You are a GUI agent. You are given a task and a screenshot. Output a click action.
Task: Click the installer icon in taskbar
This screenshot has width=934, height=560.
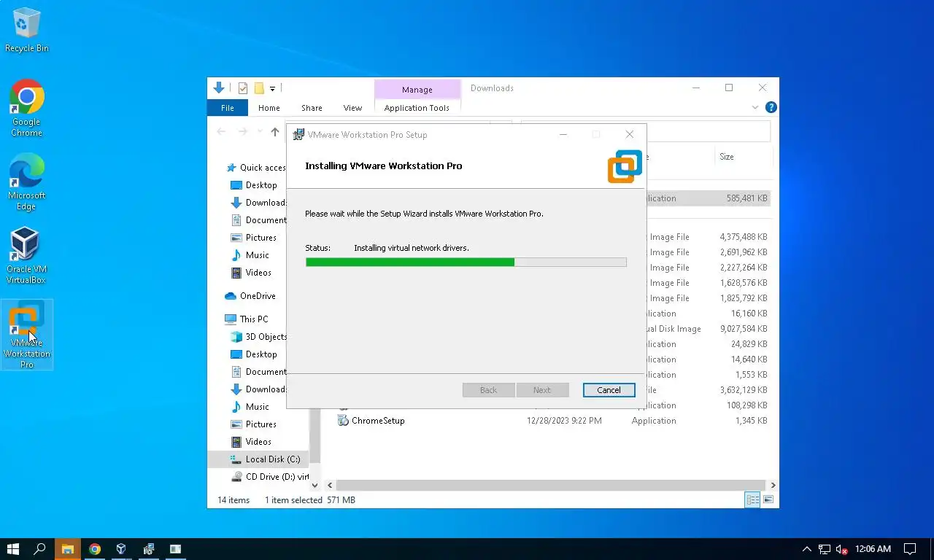148,549
